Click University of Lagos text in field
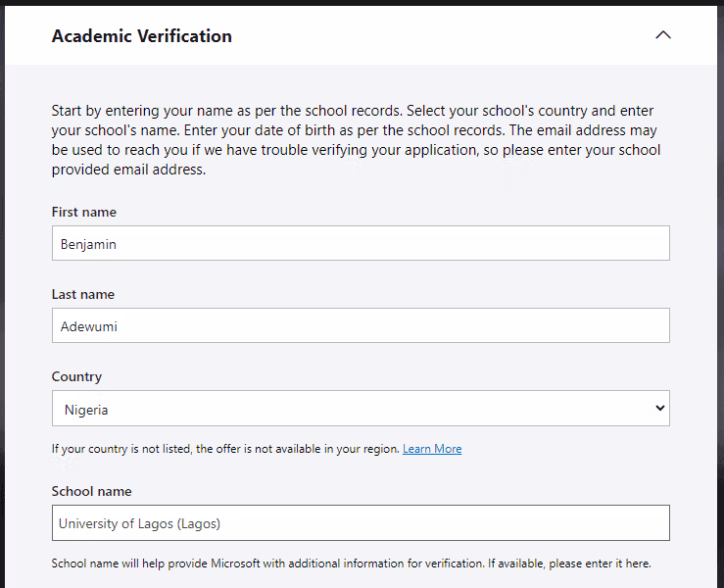 click(139, 523)
